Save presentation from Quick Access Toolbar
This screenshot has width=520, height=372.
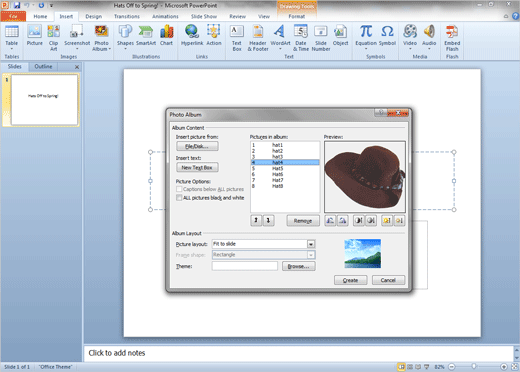[x=17, y=5]
